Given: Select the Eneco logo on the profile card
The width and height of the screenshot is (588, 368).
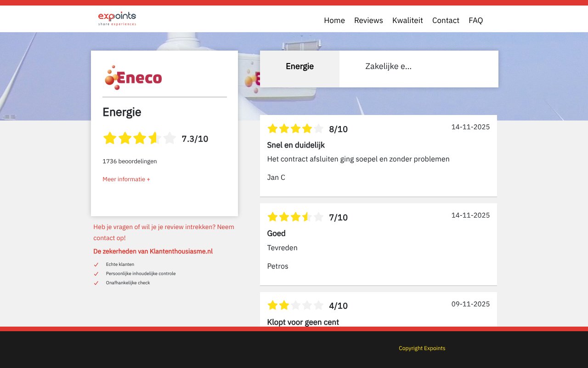Looking at the screenshot, I should pyautogui.click(x=133, y=77).
